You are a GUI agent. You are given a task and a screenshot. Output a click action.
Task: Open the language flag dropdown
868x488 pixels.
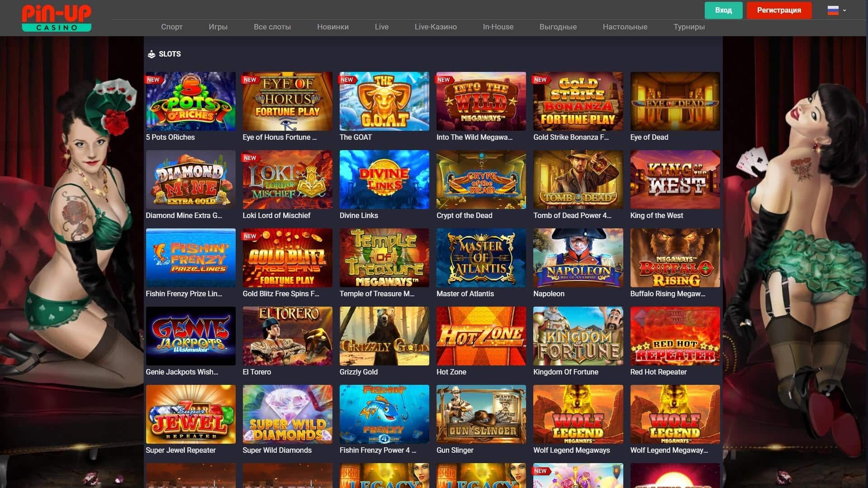pos(836,10)
